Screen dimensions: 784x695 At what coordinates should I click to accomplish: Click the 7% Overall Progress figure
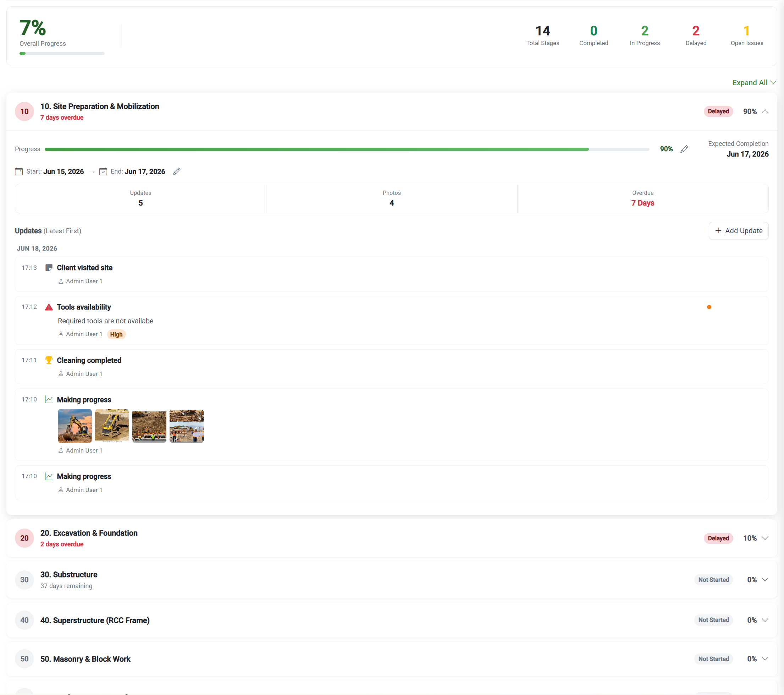pyautogui.click(x=33, y=28)
